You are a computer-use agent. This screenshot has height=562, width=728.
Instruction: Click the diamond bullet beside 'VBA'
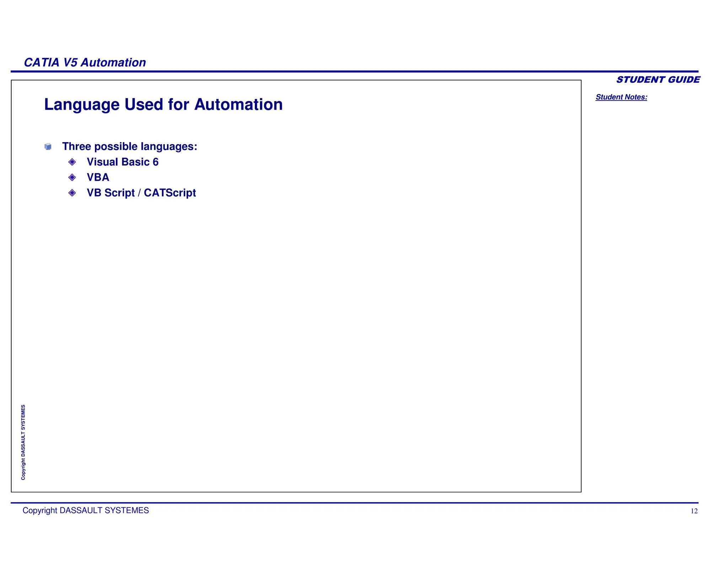click(72, 177)
